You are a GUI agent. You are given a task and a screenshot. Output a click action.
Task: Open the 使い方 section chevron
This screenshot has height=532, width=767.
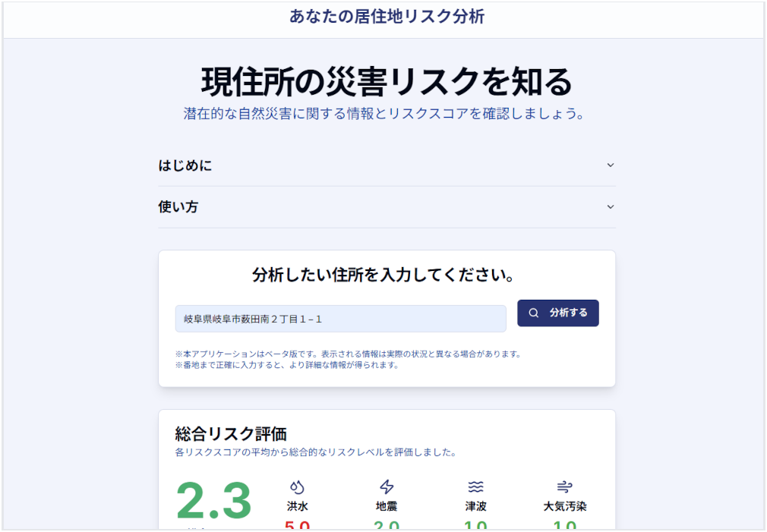click(x=610, y=206)
